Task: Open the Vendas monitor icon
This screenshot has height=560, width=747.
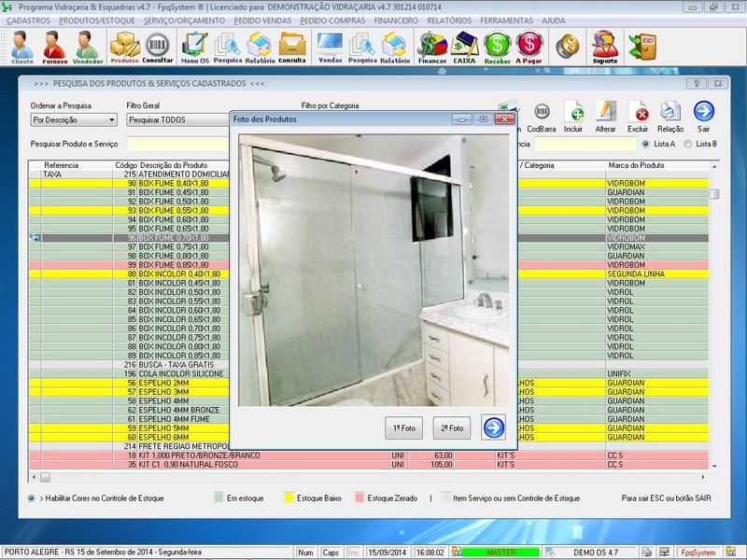Action: (331, 47)
